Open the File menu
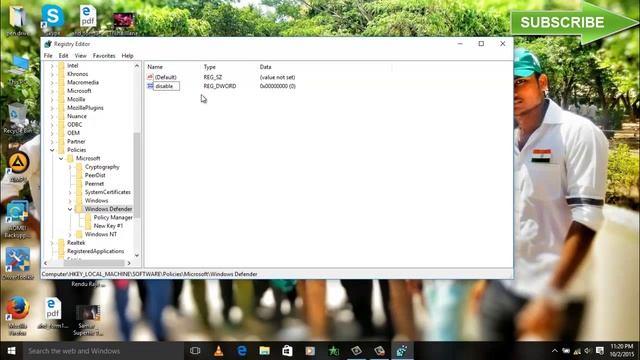The width and height of the screenshot is (640, 360). [48, 56]
